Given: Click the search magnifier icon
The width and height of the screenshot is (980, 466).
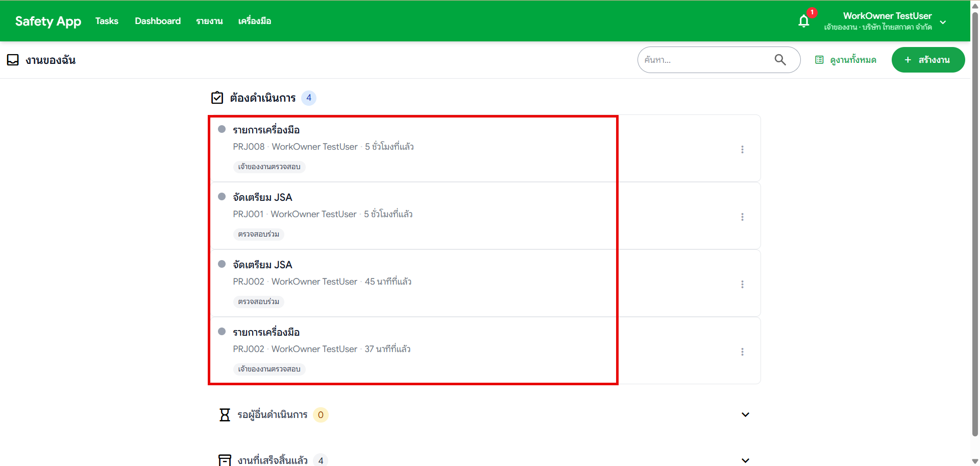Looking at the screenshot, I should (x=780, y=60).
